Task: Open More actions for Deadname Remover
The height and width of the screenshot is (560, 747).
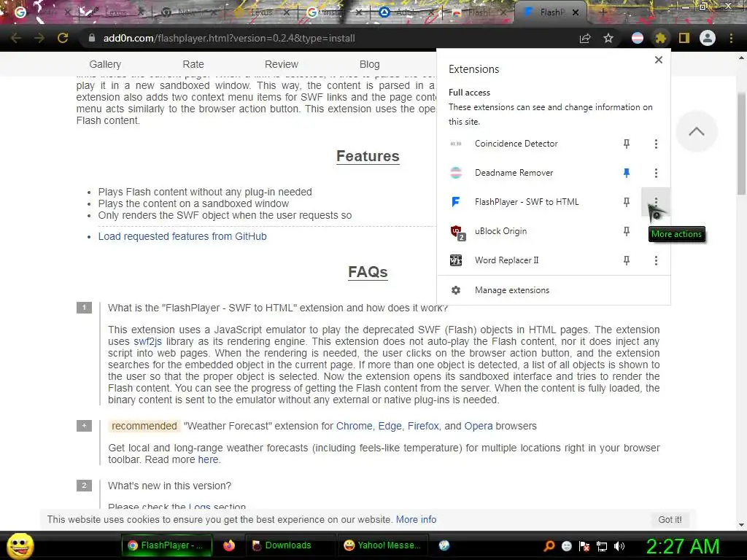Action: pyautogui.click(x=656, y=173)
